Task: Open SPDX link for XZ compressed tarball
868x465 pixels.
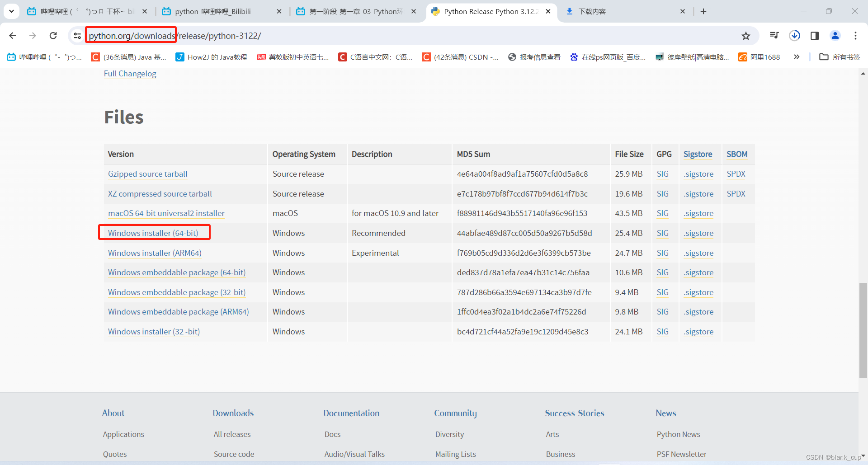Action: tap(736, 194)
